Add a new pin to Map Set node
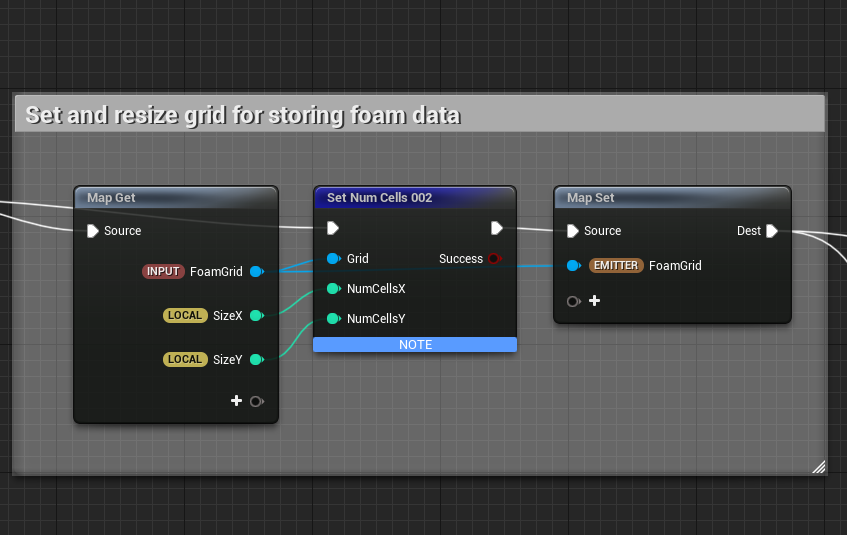Screen dimensions: 847x535 pyautogui.click(x=594, y=300)
